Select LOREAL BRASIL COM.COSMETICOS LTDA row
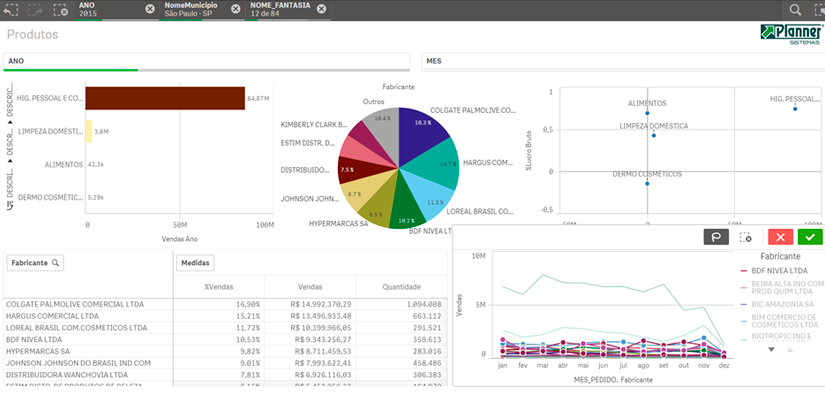 click(x=225, y=327)
